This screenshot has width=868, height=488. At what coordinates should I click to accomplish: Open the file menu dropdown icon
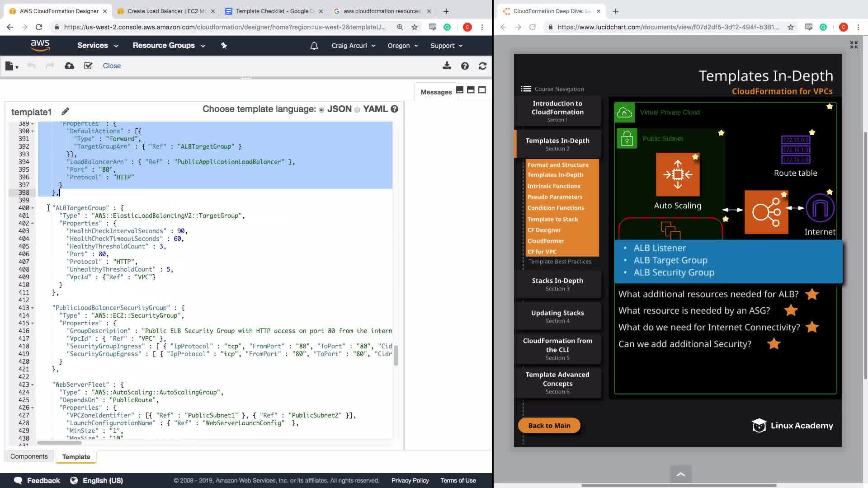point(12,66)
